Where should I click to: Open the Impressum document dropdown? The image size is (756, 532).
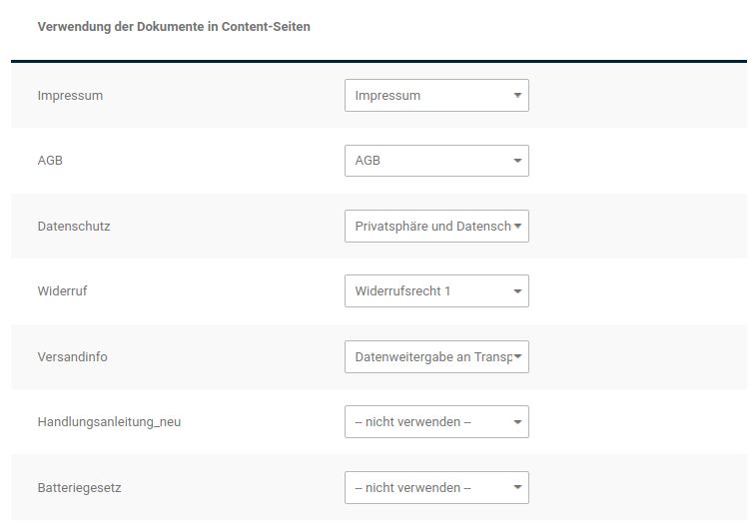click(x=435, y=96)
